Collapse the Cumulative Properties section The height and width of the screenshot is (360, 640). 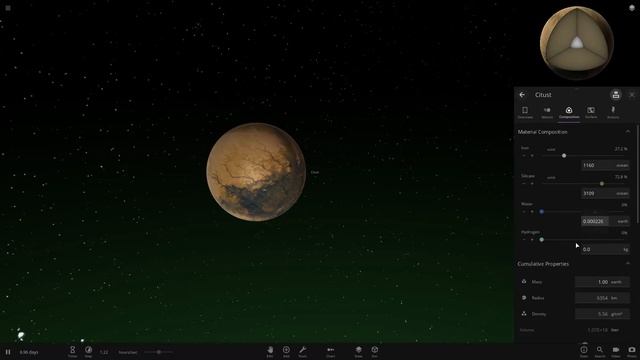pos(627,264)
